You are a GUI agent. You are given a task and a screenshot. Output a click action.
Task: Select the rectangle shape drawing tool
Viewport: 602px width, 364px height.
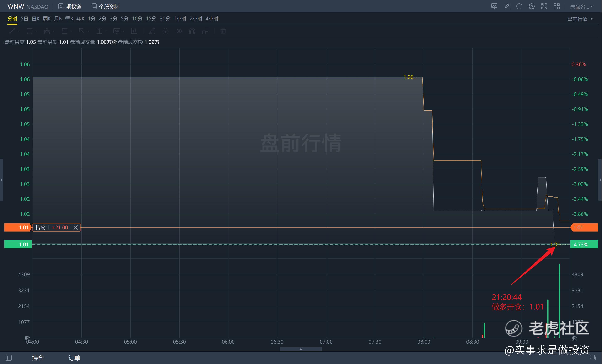click(29, 31)
